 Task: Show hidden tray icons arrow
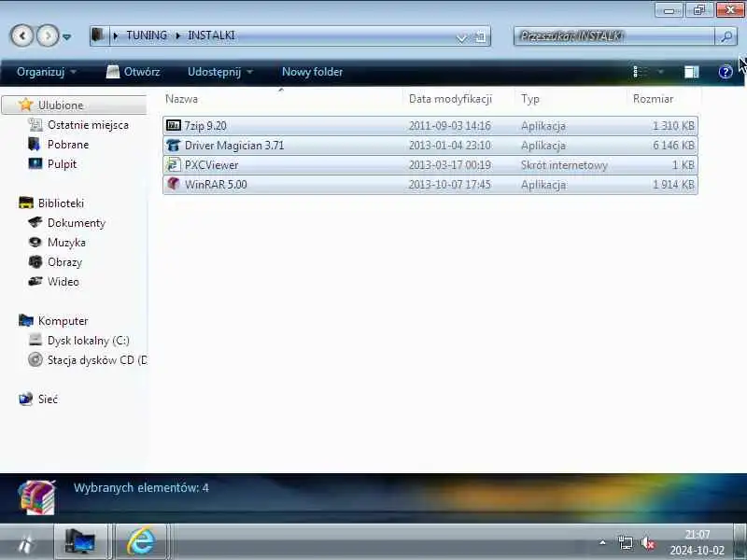[x=602, y=542]
